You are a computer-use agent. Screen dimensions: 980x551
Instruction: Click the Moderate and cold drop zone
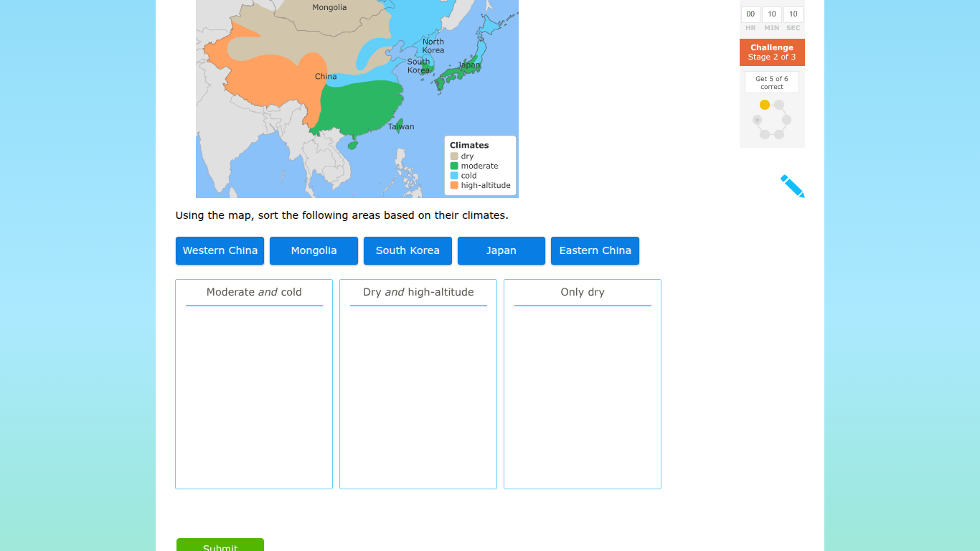253,384
